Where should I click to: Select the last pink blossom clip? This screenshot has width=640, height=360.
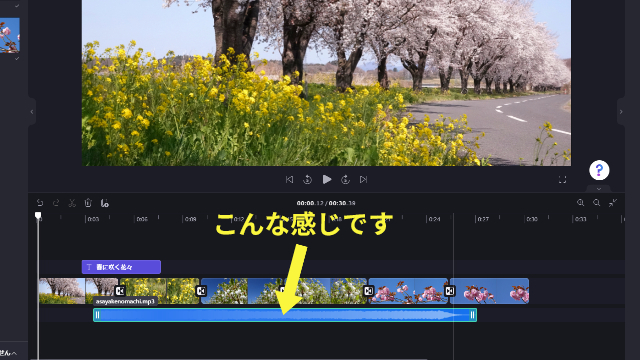[x=489, y=291]
